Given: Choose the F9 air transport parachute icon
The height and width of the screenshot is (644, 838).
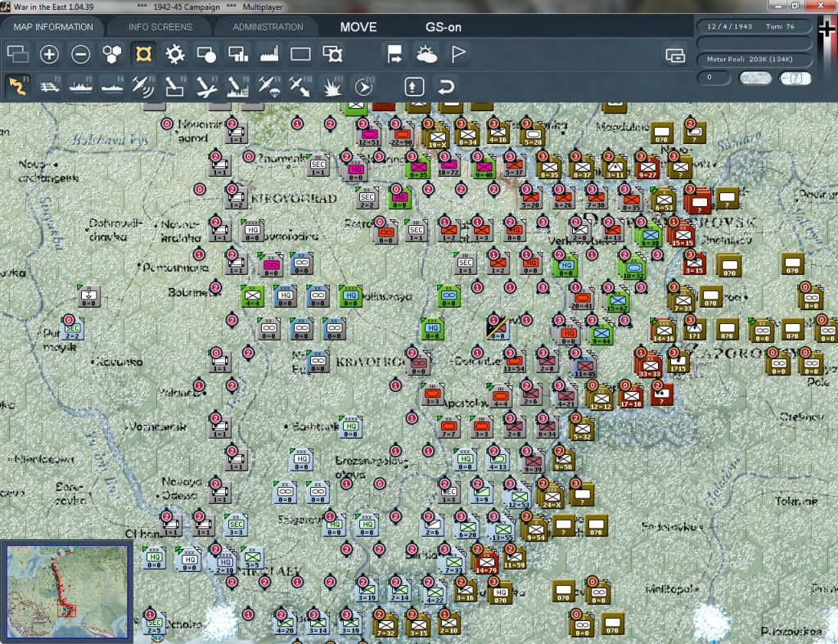Looking at the screenshot, I should tap(268, 87).
